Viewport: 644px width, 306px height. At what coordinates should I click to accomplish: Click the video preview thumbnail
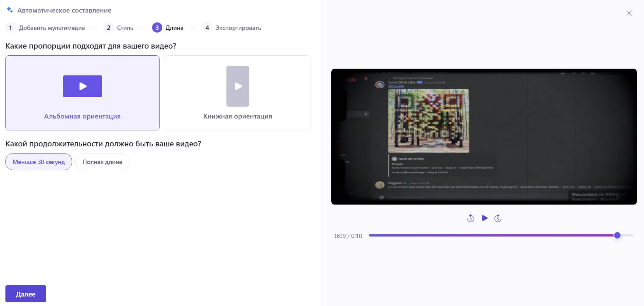[484, 137]
